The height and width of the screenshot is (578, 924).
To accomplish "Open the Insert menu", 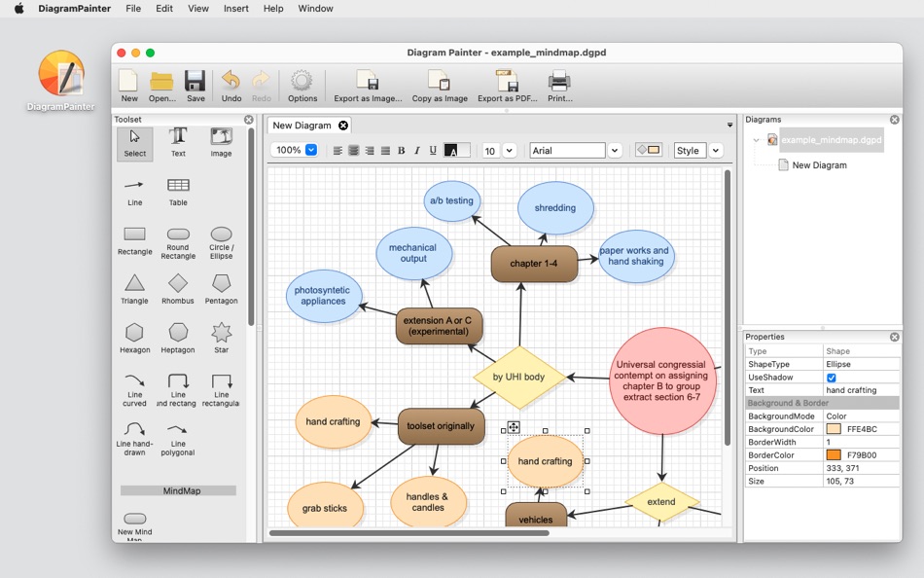I will 235,8.
